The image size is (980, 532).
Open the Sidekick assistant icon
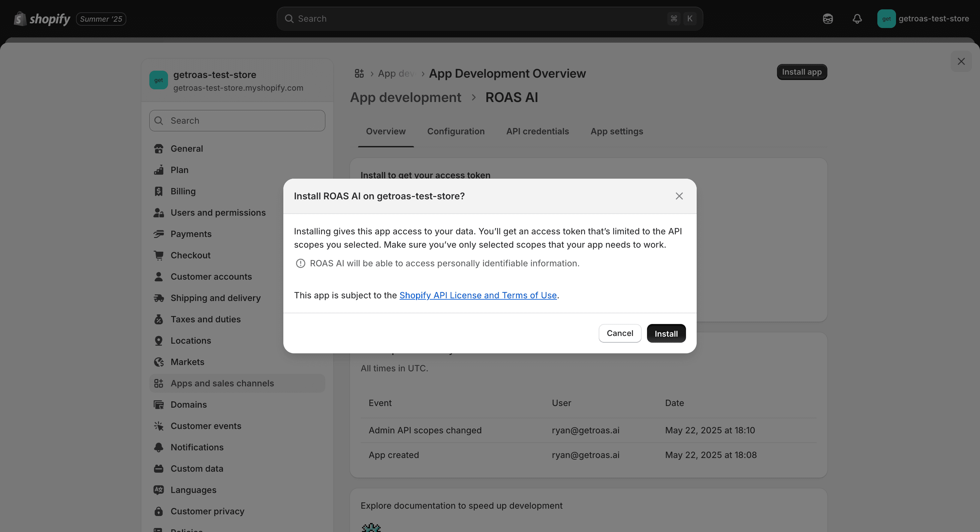828,19
